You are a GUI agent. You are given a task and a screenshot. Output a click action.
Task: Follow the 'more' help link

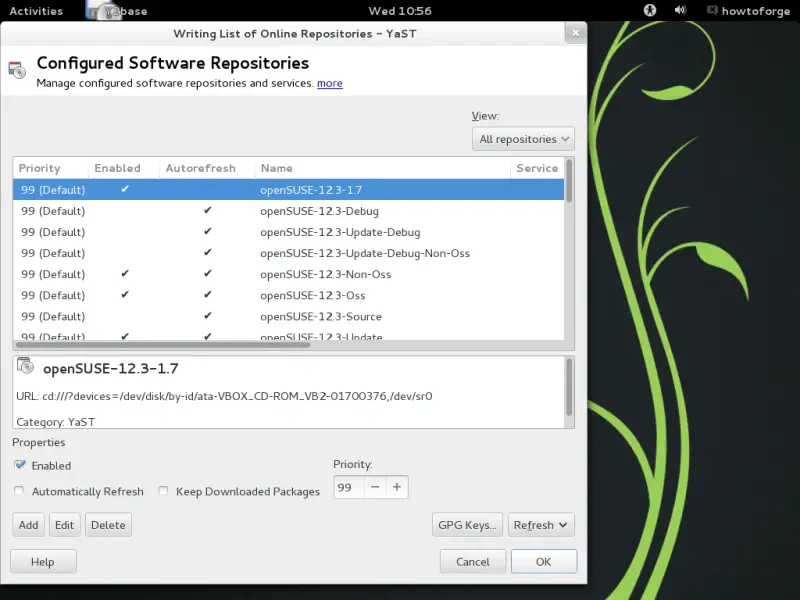(x=330, y=83)
